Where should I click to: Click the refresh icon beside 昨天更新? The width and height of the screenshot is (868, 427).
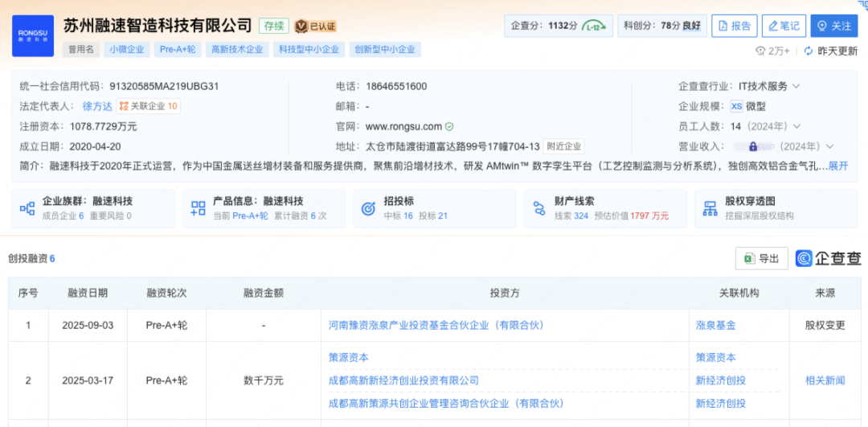pos(806,51)
